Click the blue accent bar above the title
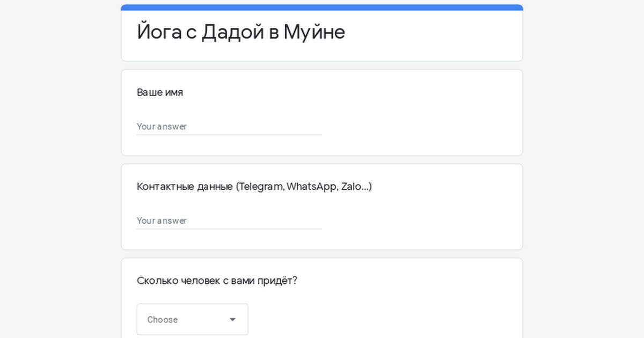Image resolution: width=644 pixels, height=338 pixels. pyautogui.click(x=322, y=8)
